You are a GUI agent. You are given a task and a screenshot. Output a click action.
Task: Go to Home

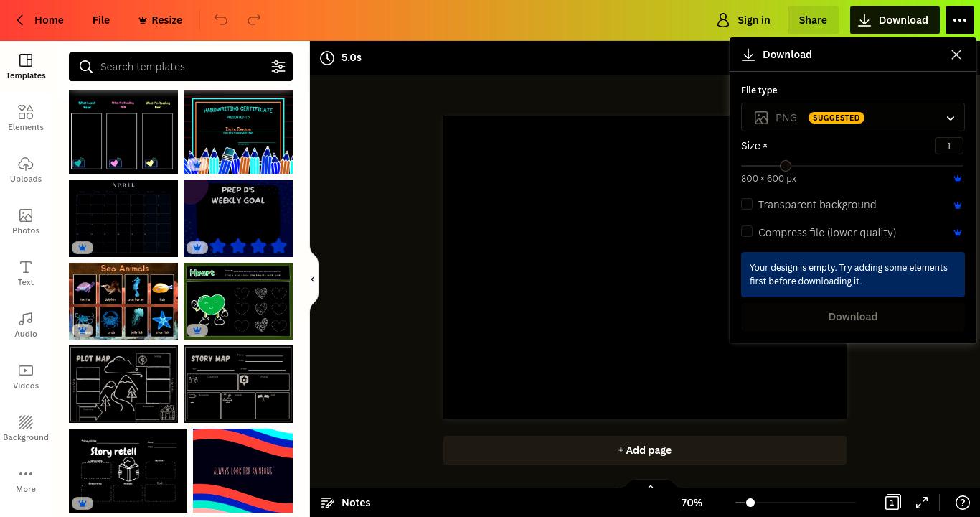[49, 20]
